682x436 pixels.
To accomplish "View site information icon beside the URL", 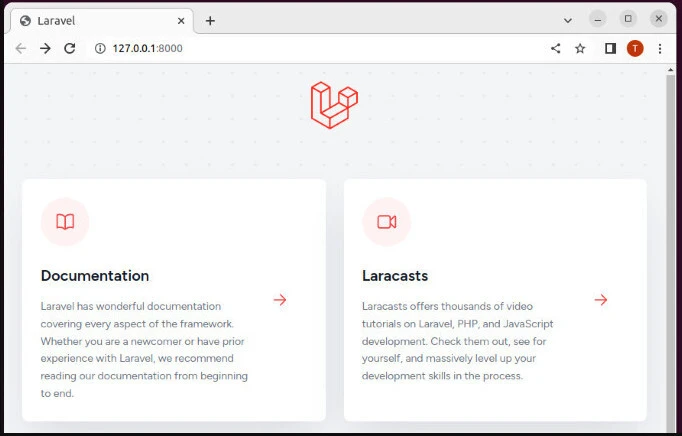I will (100, 48).
